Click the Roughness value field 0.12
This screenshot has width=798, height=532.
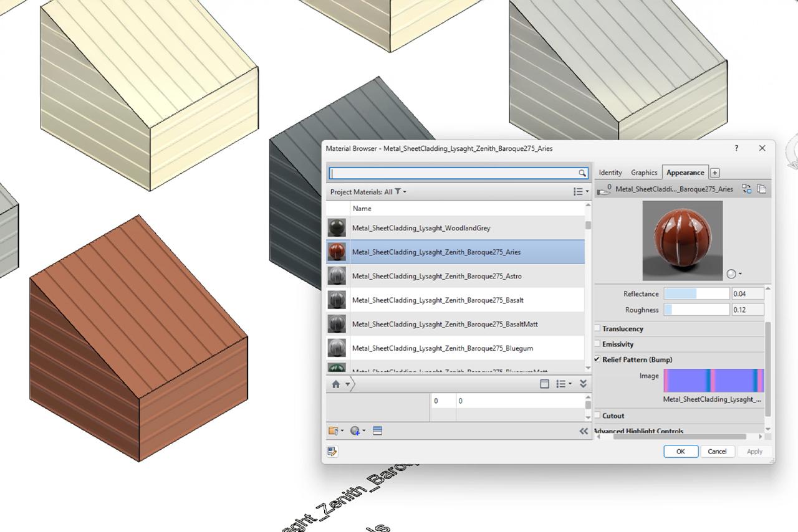[748, 310]
